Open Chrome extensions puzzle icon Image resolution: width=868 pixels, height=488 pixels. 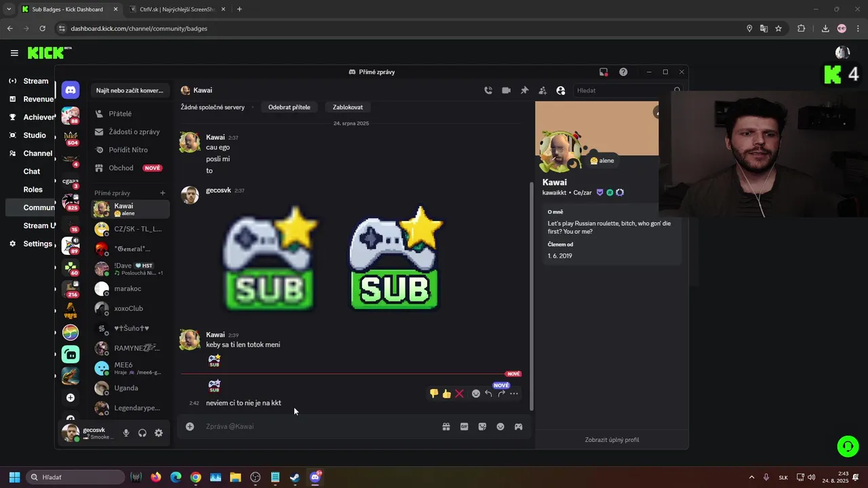click(x=802, y=28)
